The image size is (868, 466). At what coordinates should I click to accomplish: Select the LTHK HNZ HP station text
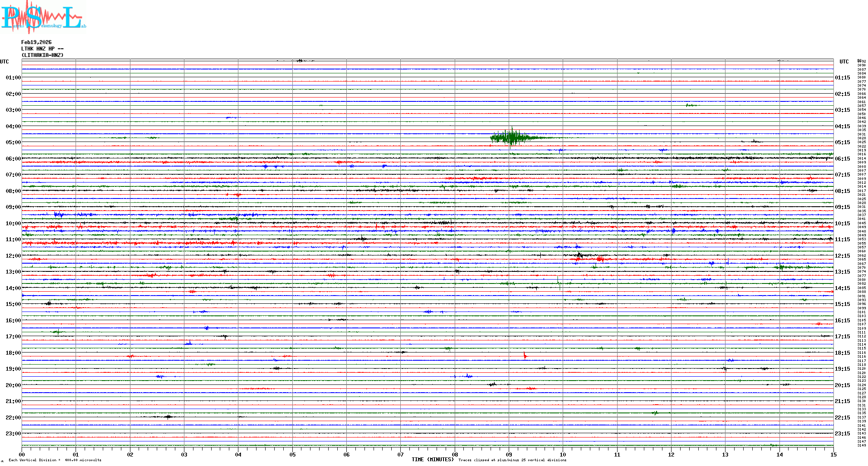tap(42, 49)
